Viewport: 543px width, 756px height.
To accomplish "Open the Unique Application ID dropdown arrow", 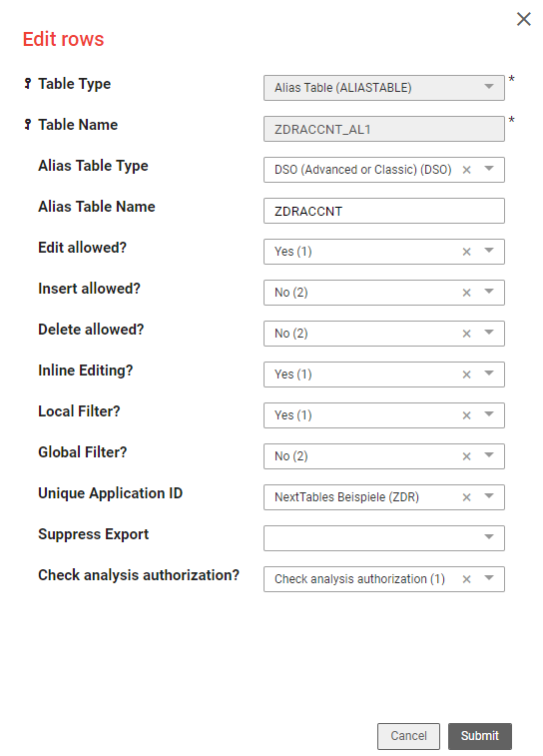I will coord(489,496).
